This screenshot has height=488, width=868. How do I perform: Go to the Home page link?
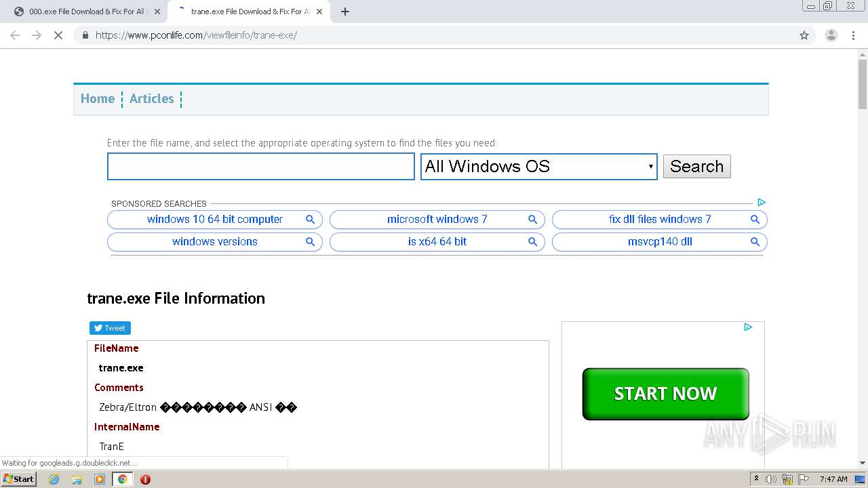[x=98, y=99]
